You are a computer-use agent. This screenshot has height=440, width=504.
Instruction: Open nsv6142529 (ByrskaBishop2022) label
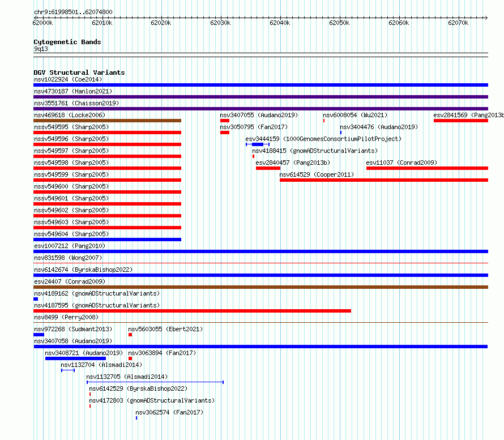[x=138, y=388]
